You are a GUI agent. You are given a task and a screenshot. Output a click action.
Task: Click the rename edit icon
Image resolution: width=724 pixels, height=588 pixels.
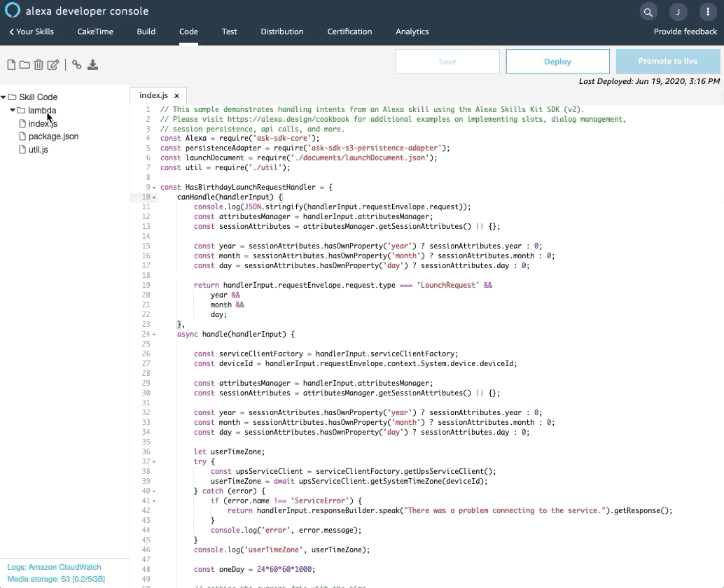tap(53, 65)
